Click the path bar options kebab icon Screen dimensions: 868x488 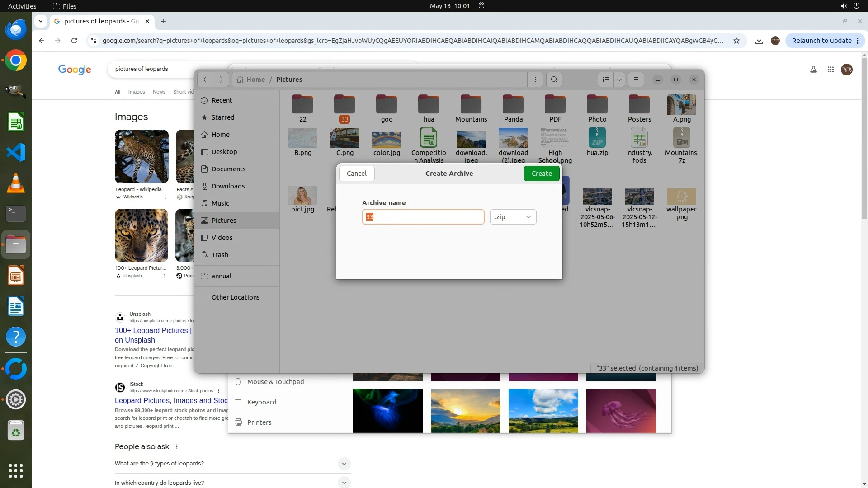click(535, 80)
